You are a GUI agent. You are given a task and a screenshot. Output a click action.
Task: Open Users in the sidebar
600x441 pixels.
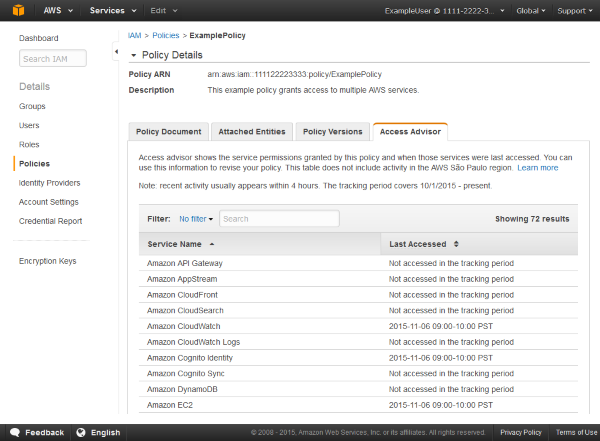coord(29,125)
